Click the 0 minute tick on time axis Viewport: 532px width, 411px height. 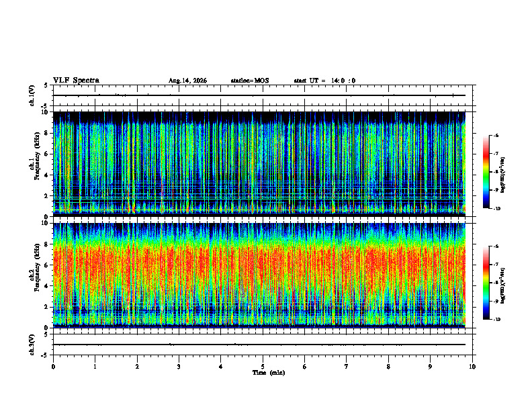click(x=53, y=367)
